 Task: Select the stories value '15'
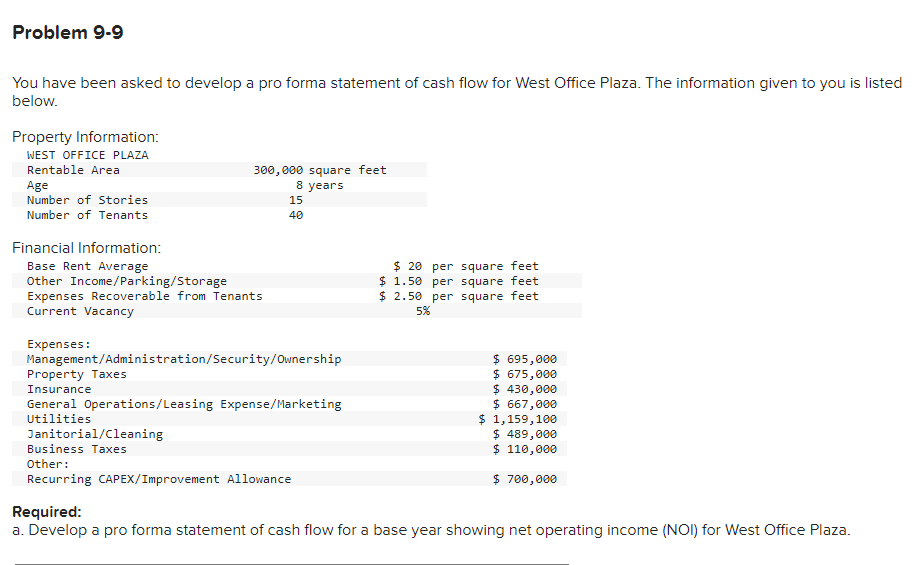tap(296, 200)
